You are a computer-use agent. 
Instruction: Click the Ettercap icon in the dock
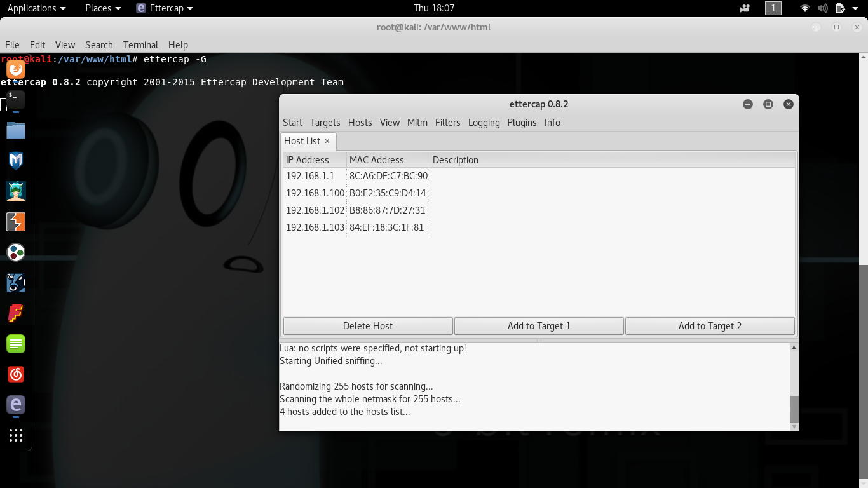point(16,404)
